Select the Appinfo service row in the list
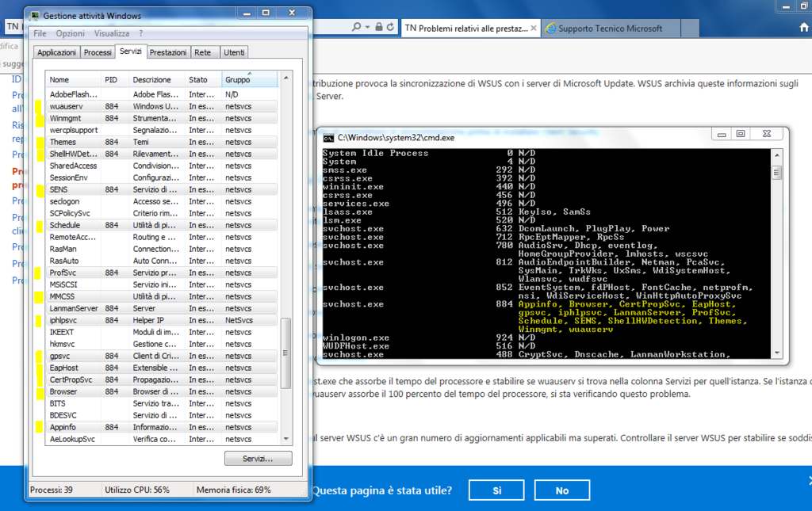The image size is (812, 511). (161, 428)
